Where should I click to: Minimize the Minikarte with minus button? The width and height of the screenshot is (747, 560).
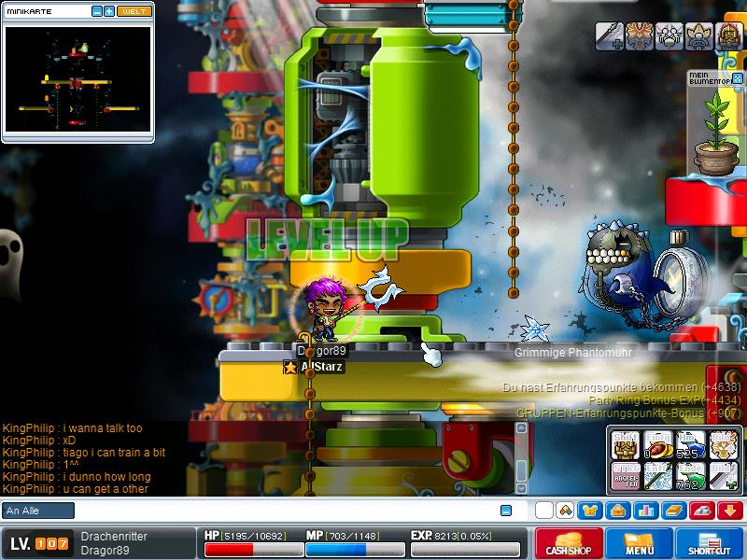(97, 11)
